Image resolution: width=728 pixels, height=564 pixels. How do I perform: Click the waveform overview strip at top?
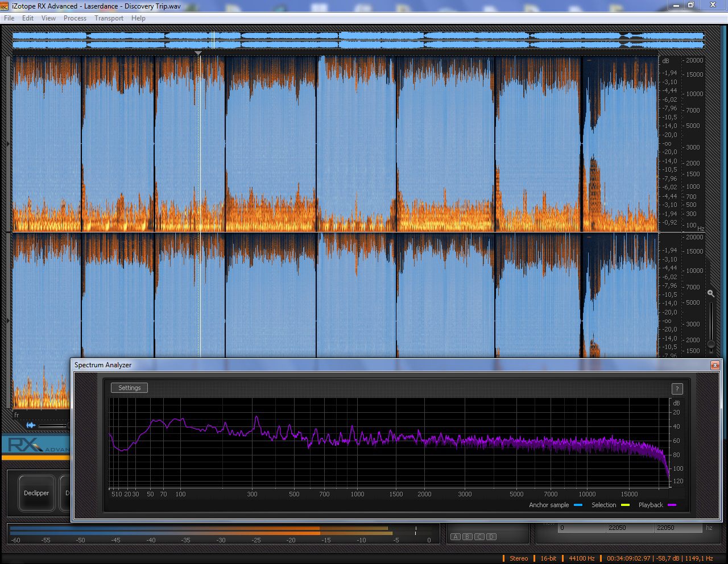[x=358, y=40]
